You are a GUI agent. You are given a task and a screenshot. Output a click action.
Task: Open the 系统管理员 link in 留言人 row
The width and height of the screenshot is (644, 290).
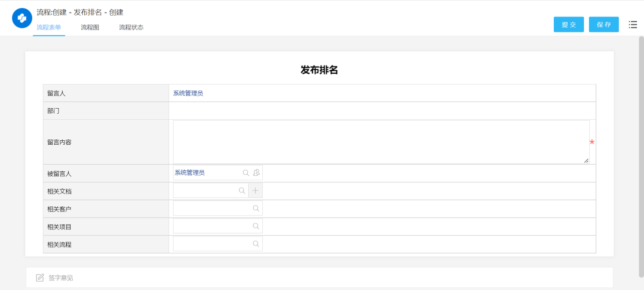(x=188, y=93)
